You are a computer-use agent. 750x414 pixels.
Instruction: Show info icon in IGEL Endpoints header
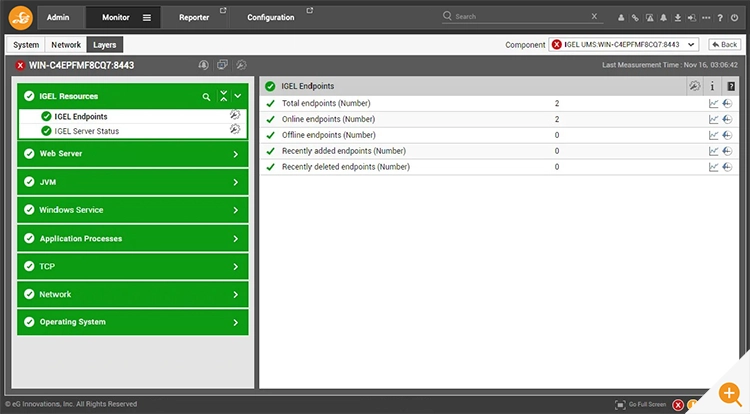tap(712, 86)
